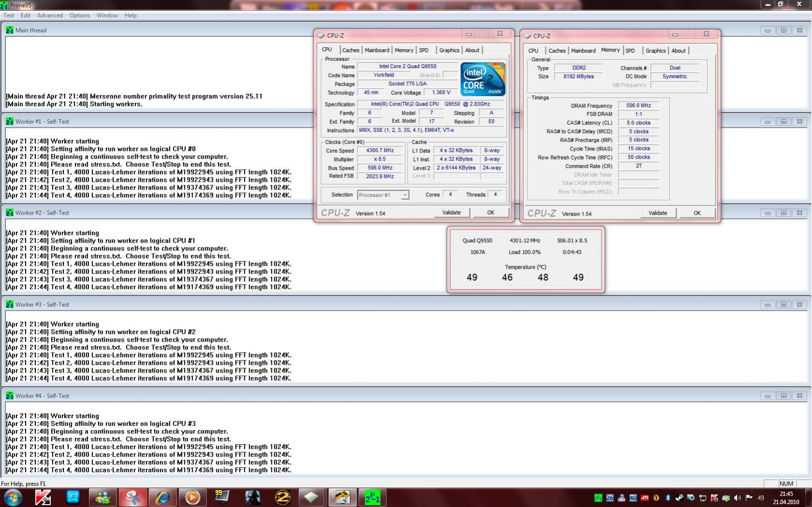Click Validate in the left CPU-Z window

pyautogui.click(x=451, y=213)
